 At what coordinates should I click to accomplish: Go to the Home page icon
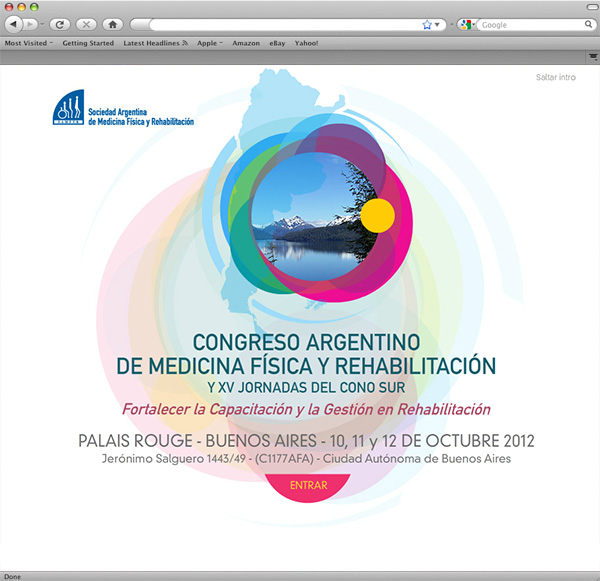[112, 23]
